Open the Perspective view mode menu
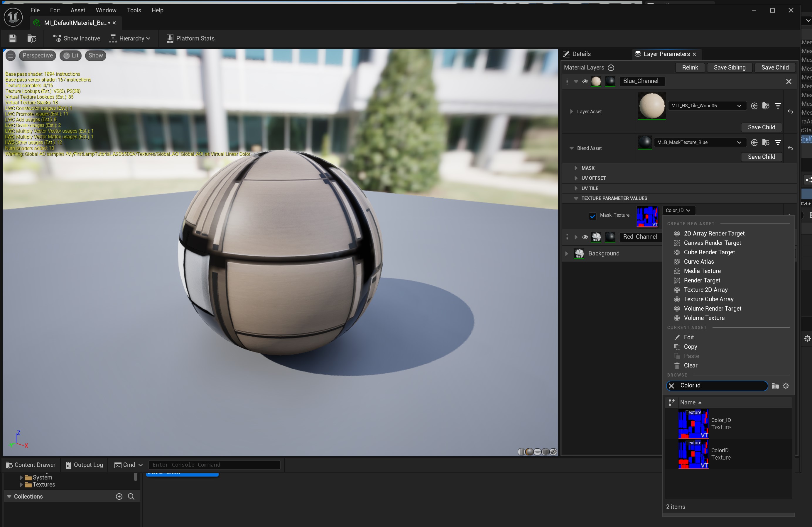This screenshot has height=527, width=812. pyautogui.click(x=38, y=55)
